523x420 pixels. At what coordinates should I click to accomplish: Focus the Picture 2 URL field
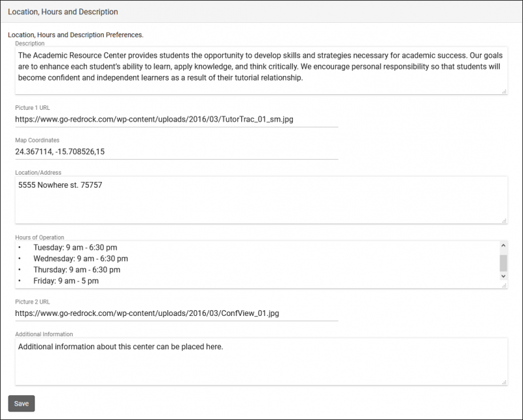tap(177, 313)
